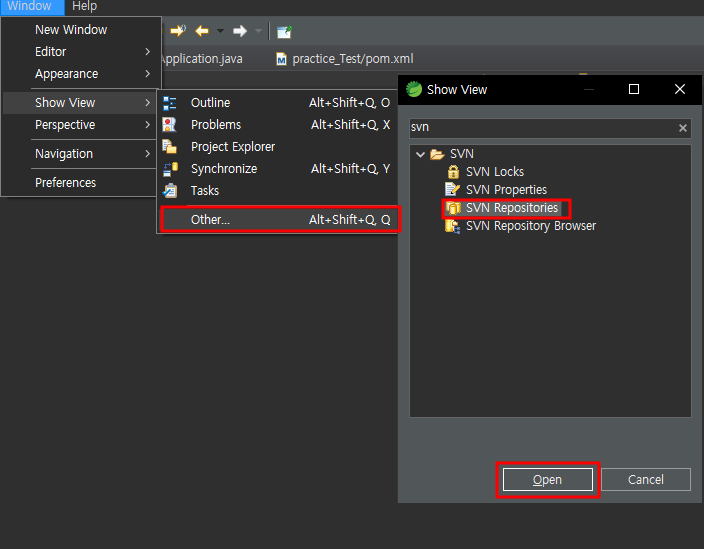The image size is (705, 549).
Task: Switch to the practice_Test/pom.xml tab
Action: (x=345, y=59)
